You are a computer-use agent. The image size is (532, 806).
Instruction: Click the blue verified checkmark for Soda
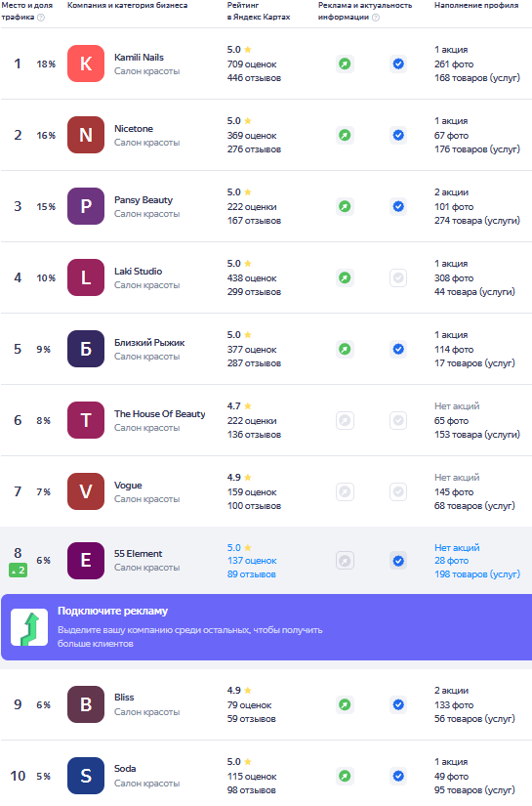click(398, 776)
